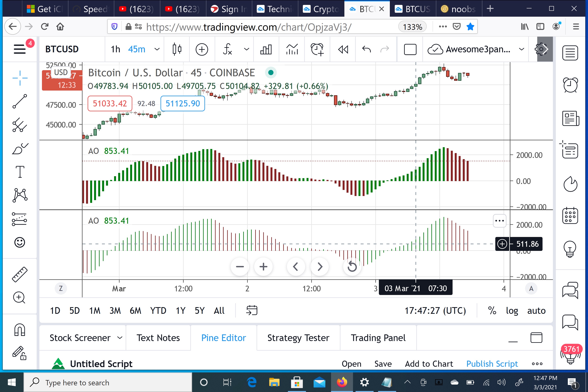Open the patterns drawing tool
Screen dimensions: 588x392
(20, 195)
